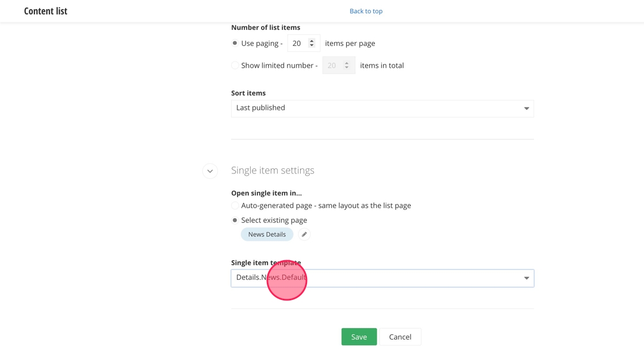Click down arrow on items in total
644x359 pixels.
[347, 68]
